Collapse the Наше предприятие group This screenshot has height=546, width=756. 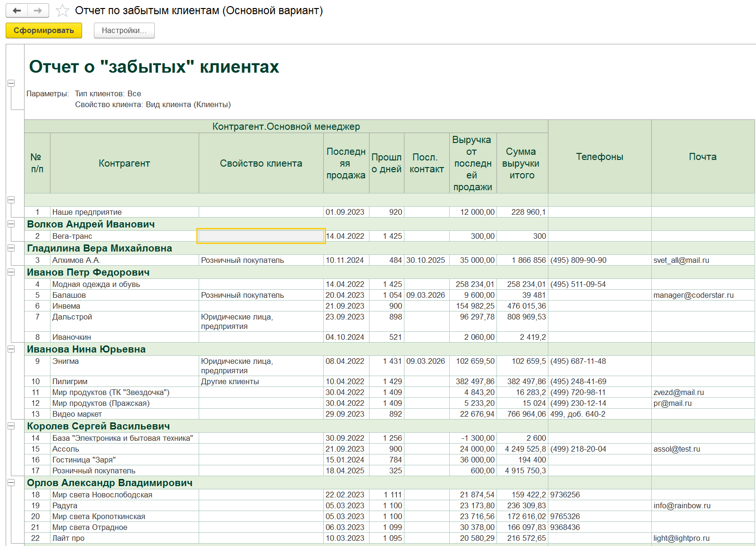pyautogui.click(x=11, y=200)
